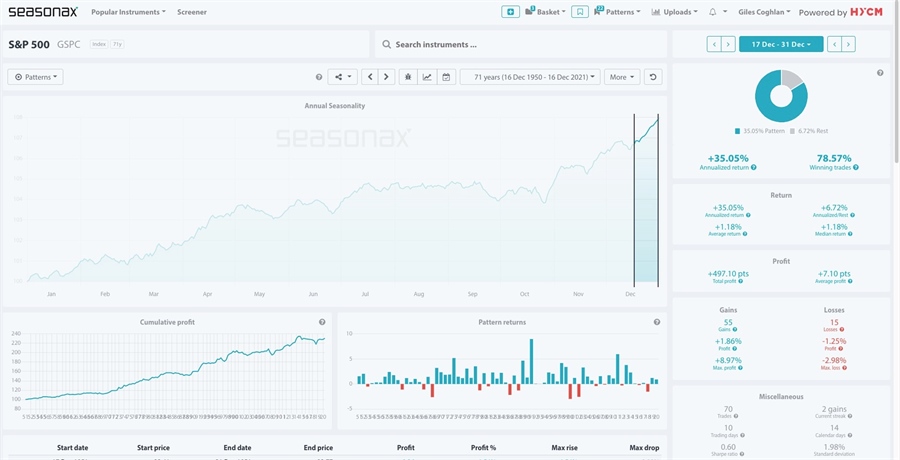The height and width of the screenshot is (460, 900).
Task: Click the Average return help icon
Action: tap(747, 234)
